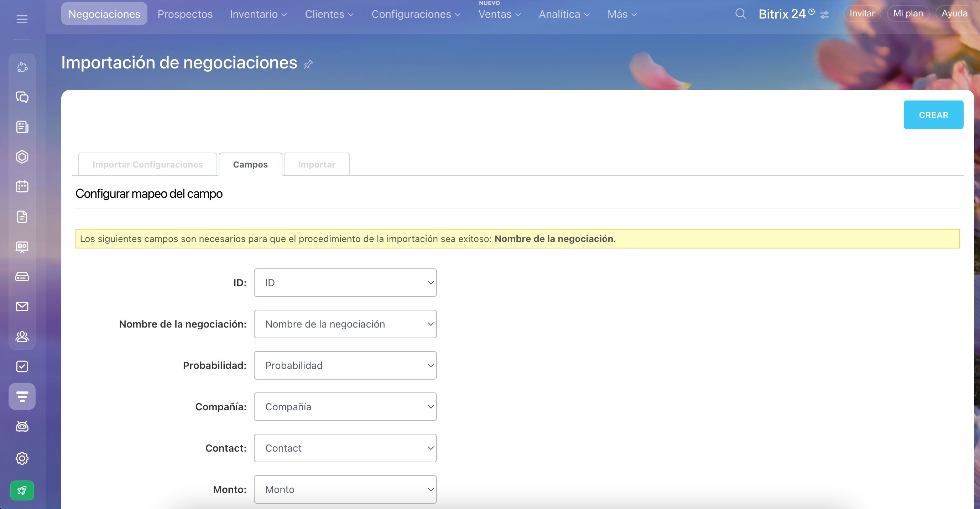Screen dimensions: 980x509
Task: Click the Invitar button
Action: [x=862, y=14]
